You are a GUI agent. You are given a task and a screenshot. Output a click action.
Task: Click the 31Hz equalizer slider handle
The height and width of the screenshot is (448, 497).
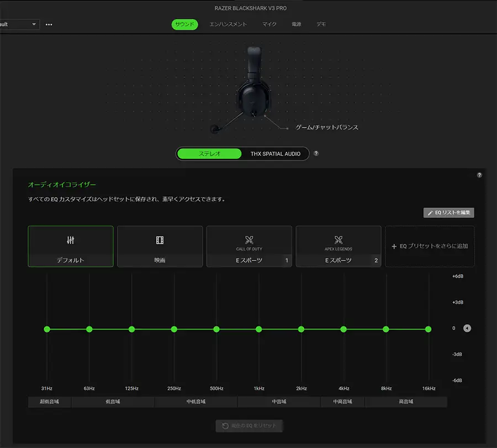(47, 329)
